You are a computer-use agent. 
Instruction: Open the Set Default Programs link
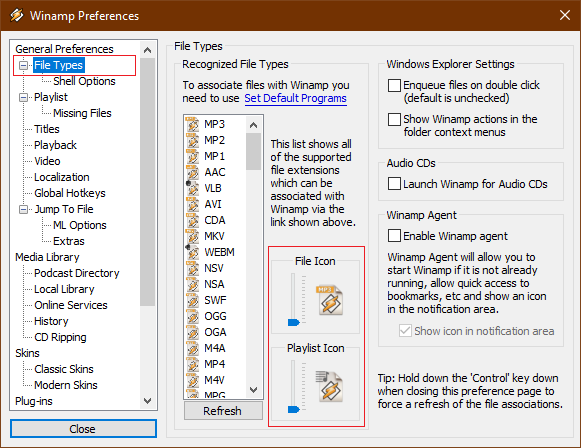(295, 98)
